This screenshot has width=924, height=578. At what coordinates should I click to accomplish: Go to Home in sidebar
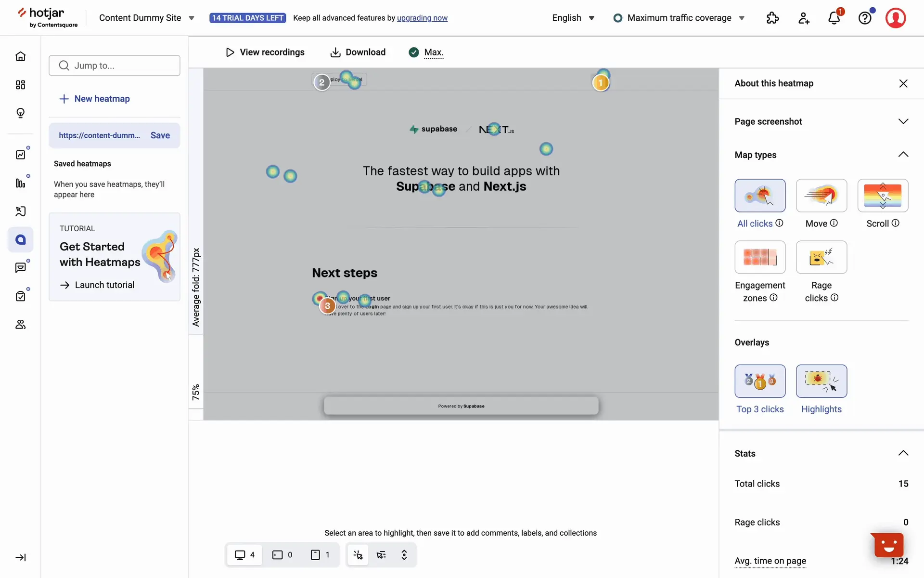pyautogui.click(x=20, y=56)
